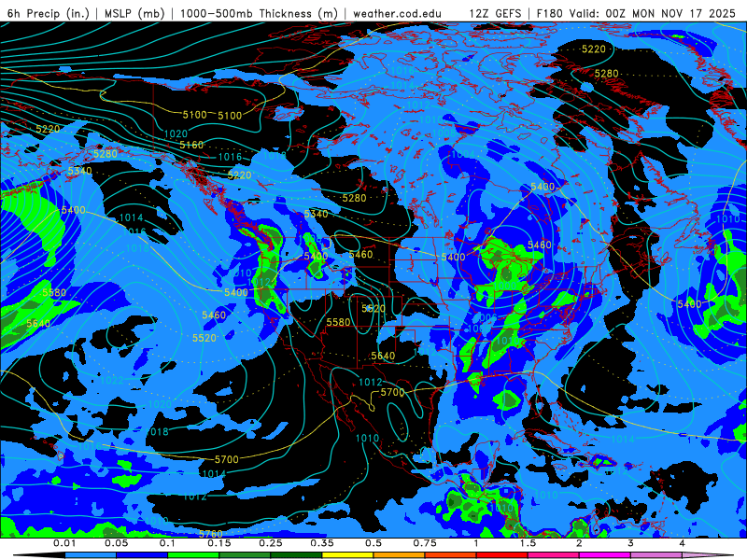747x560 pixels.
Task: Click the 5760 thickness label near bottom
Action: click(x=211, y=534)
